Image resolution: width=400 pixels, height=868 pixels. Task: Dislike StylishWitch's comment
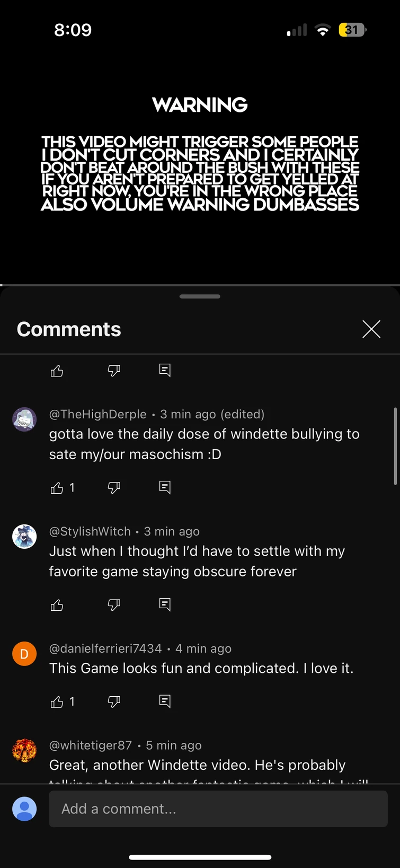(x=114, y=605)
